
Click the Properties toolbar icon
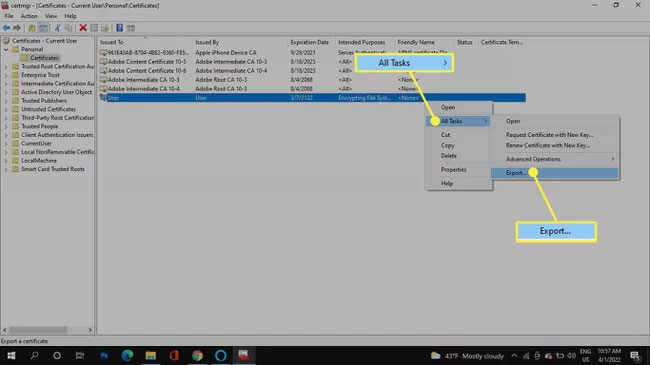(94, 28)
